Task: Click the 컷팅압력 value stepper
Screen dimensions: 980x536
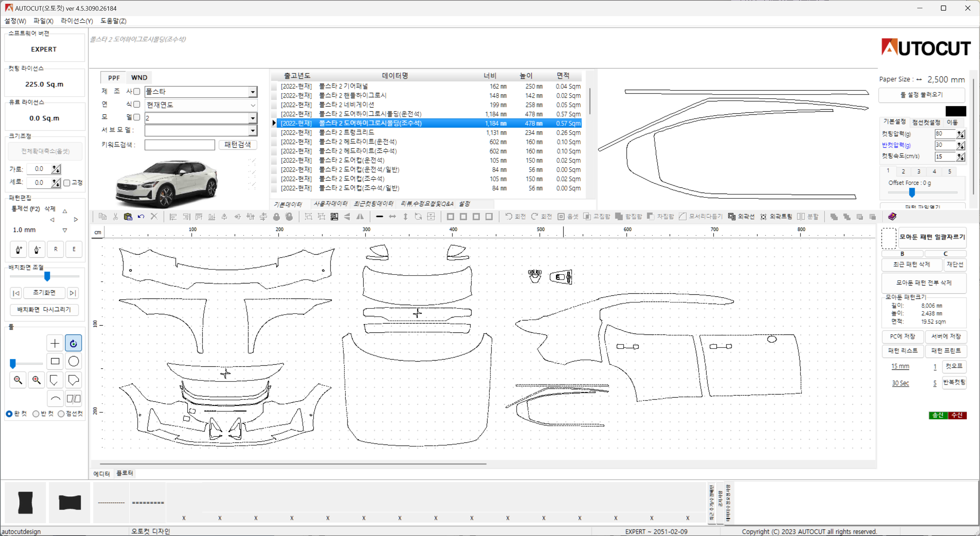Action: pyautogui.click(x=960, y=134)
